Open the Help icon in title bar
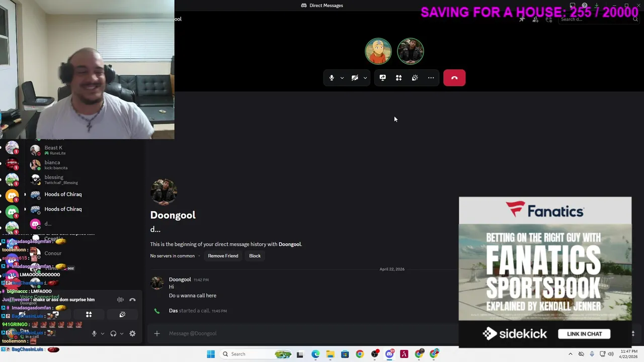The width and height of the screenshot is (644, 362). (585, 6)
